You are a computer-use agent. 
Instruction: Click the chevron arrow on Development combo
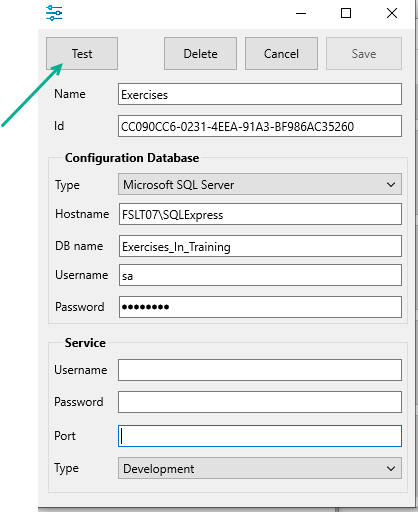391,469
